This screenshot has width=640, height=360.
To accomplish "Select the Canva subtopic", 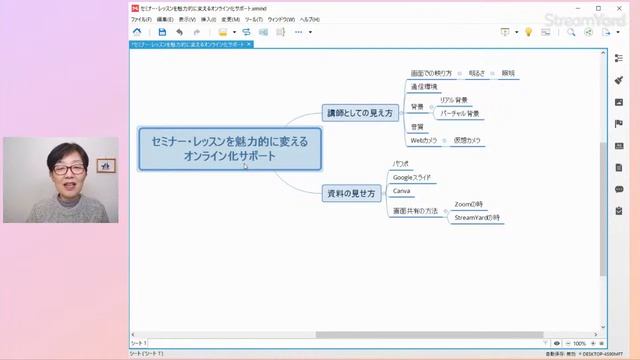I will coord(402,191).
